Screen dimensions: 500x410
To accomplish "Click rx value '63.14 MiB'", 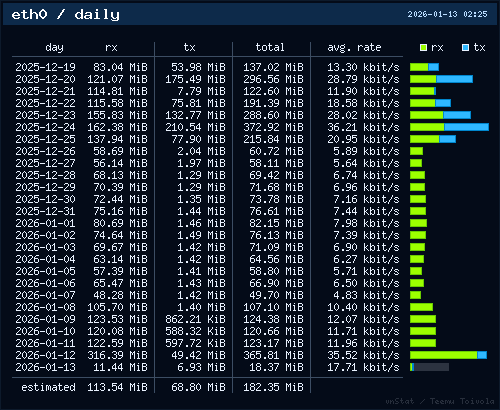I will click(x=120, y=259).
